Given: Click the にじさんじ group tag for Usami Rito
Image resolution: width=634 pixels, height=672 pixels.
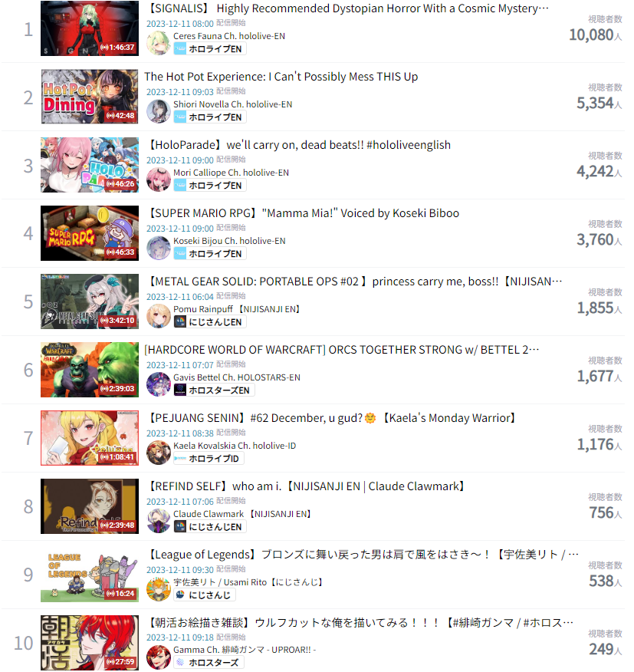Looking at the screenshot, I should pos(205,595).
